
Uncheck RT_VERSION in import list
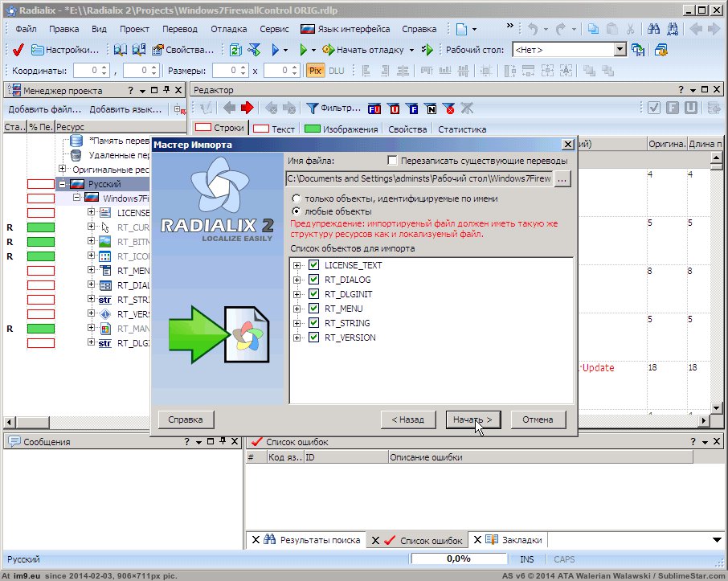pos(314,338)
